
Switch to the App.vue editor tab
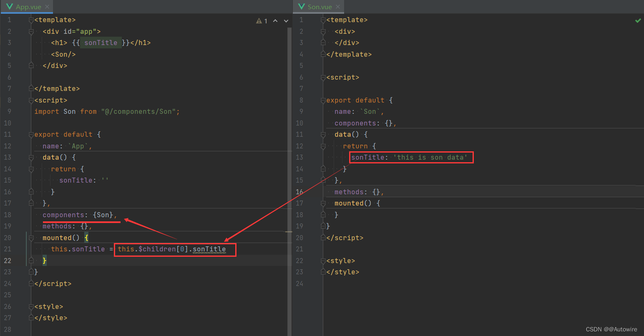[x=28, y=7]
